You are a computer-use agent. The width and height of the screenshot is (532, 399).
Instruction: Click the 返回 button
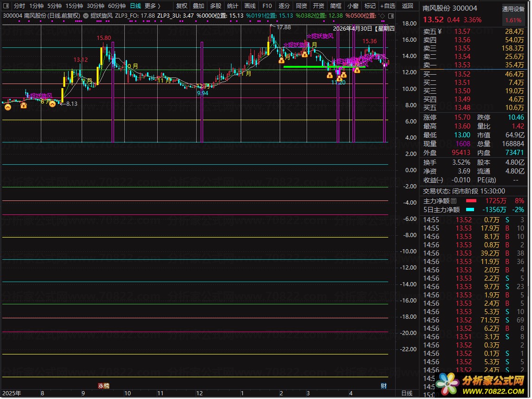408,6
